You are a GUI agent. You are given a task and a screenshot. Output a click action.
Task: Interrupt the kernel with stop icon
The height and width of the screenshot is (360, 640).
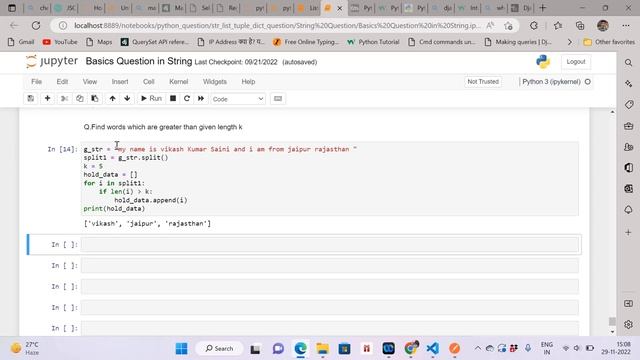(x=173, y=98)
